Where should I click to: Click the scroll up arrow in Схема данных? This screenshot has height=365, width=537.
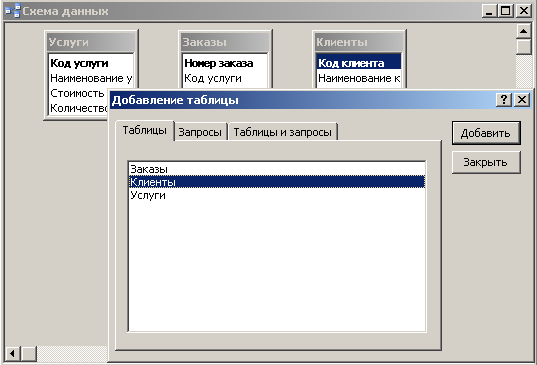523,32
